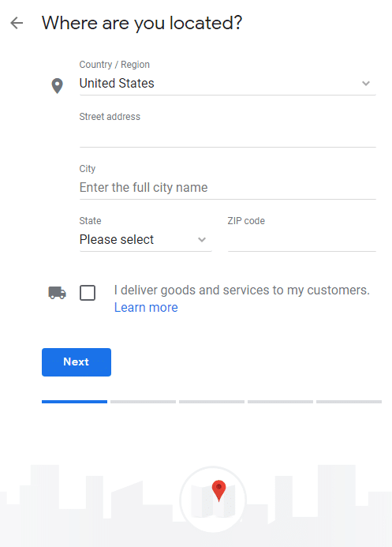The width and height of the screenshot is (392, 547).
Task: Check the deliver goods and services checkbox
Action: [x=88, y=293]
